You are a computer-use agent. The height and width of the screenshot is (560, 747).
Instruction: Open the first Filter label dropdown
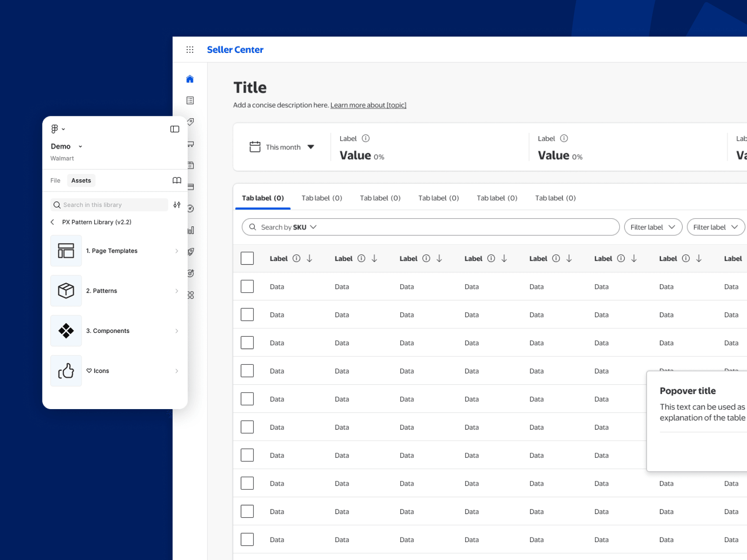pyautogui.click(x=653, y=227)
